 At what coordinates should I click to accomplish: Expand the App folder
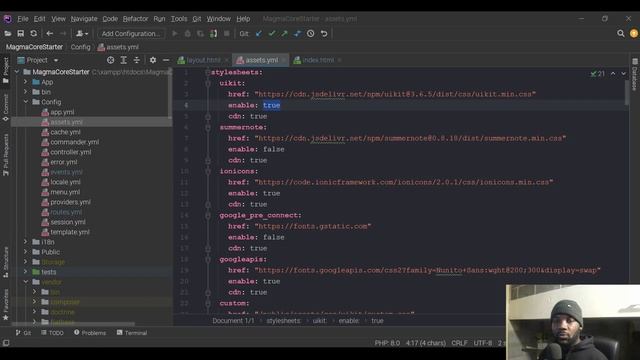point(25,82)
